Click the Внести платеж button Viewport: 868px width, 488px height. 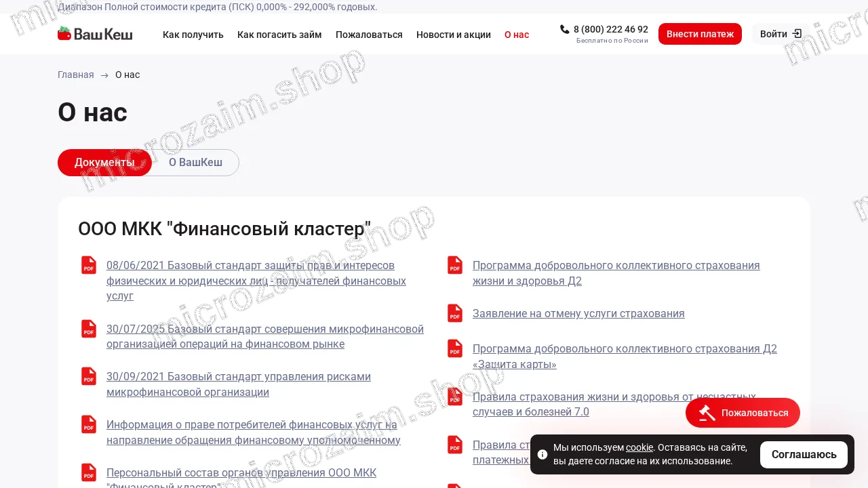[700, 34]
